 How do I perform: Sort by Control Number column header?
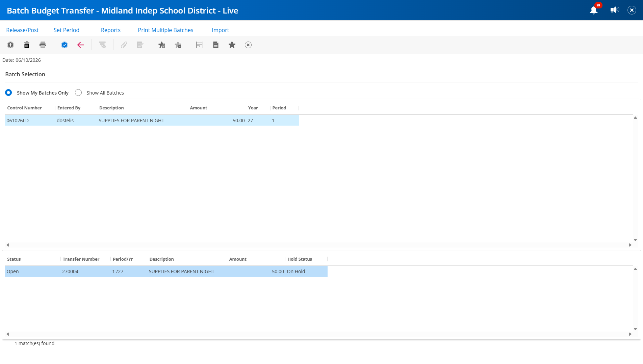(24, 108)
